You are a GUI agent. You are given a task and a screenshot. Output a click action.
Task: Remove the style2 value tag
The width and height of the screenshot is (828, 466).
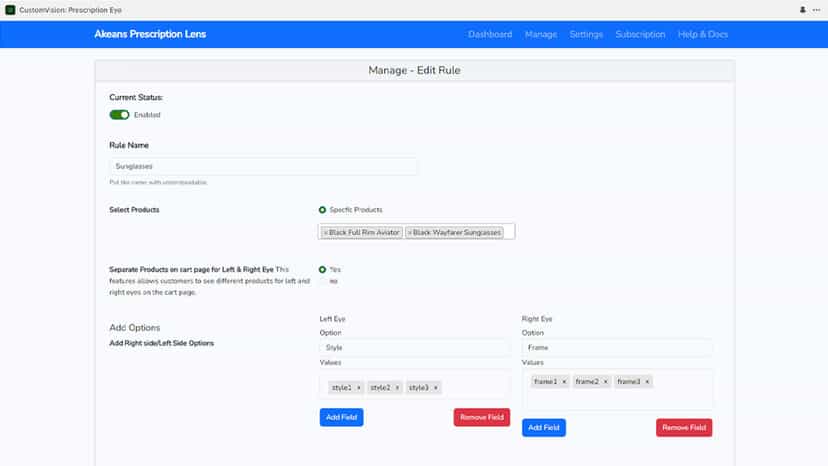click(397, 388)
